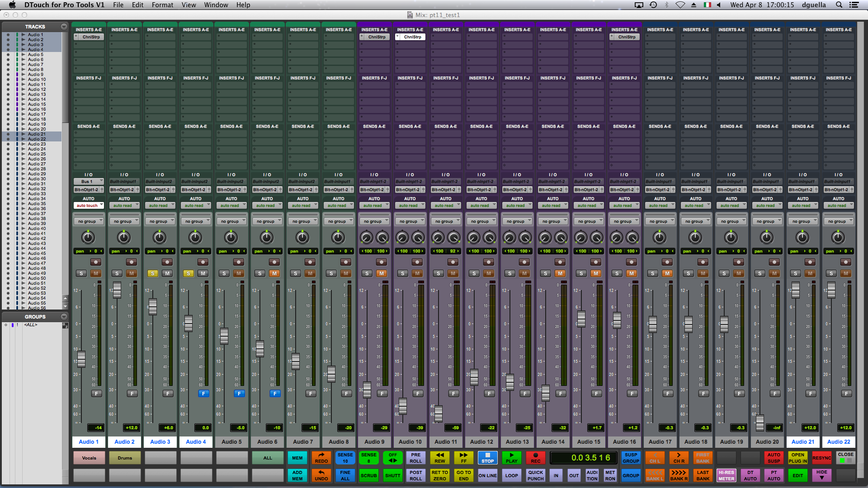Screen dimensions: 868x488
Task: Open the Format menu
Action: (x=162, y=5)
